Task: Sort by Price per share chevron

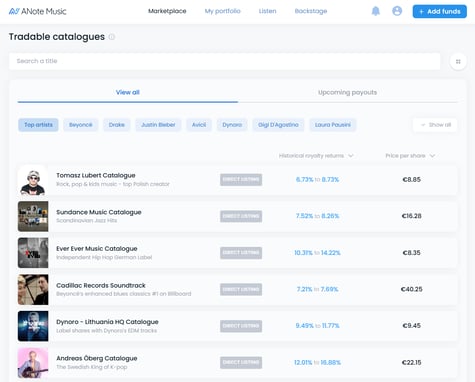Action: pos(432,156)
